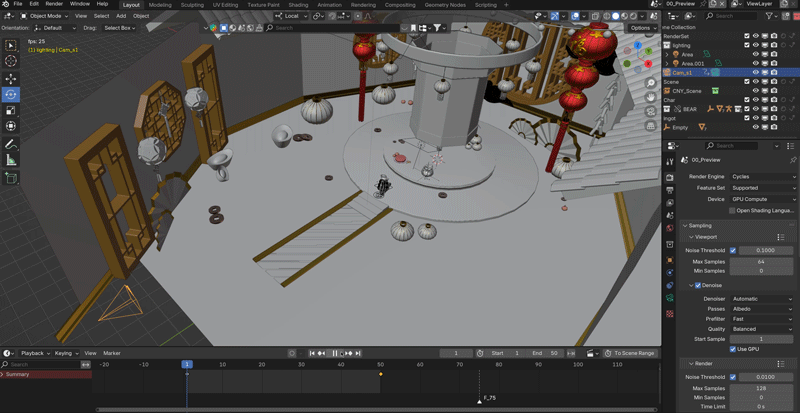Viewport: 800px width, 413px height.
Task: Open the View Layer properties tab
Action: (x=670, y=203)
